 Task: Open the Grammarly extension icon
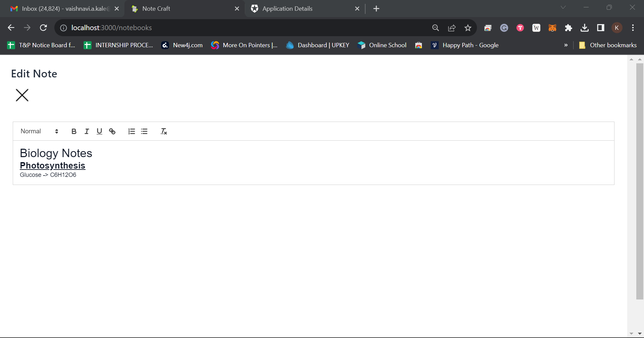coord(504,28)
